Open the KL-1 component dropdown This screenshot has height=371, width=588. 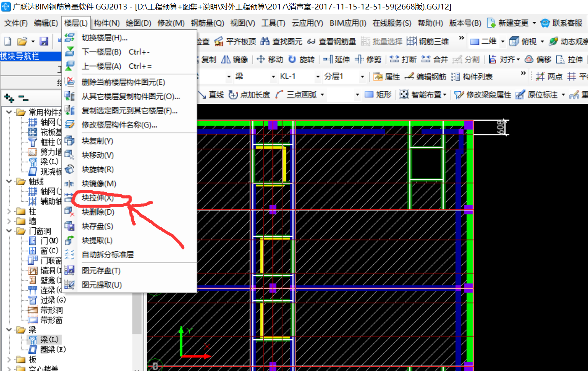(x=318, y=77)
